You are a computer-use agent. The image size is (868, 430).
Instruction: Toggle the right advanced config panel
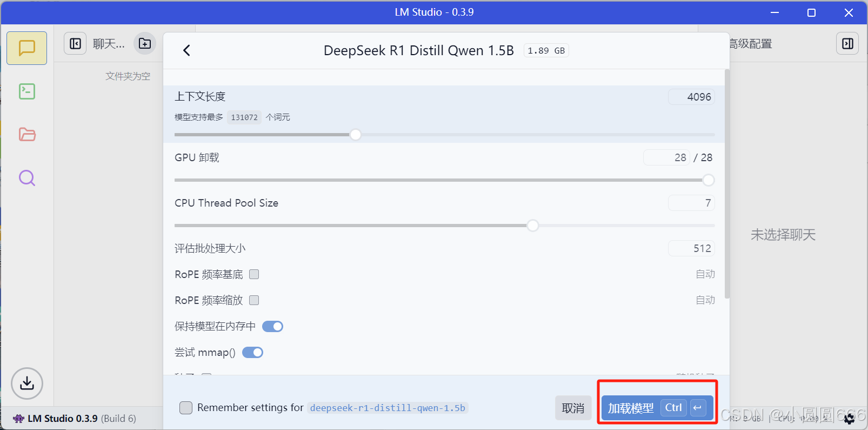(847, 43)
